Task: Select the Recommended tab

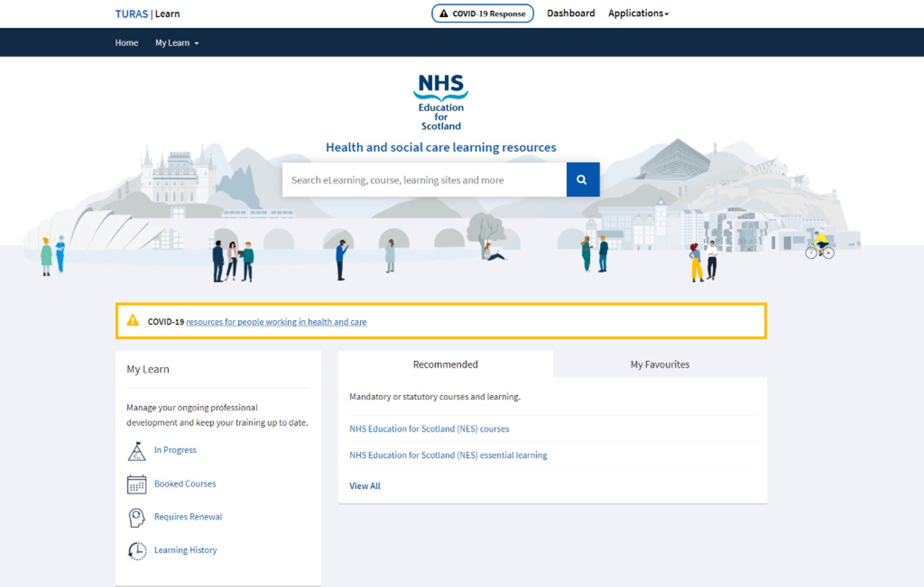Action: (x=445, y=364)
